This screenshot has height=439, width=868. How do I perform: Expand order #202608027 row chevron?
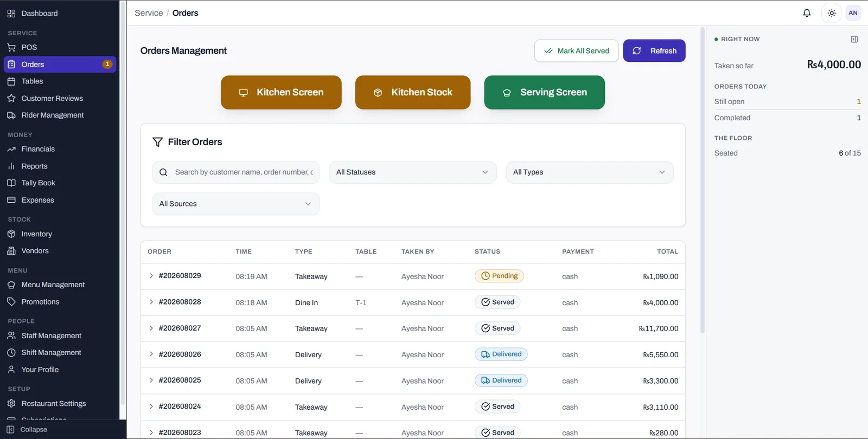coord(151,328)
